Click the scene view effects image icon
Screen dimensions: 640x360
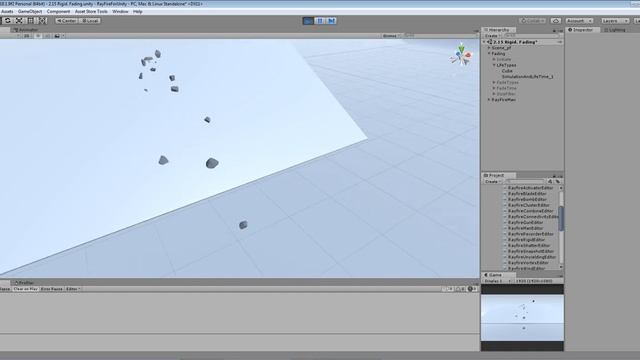57,36
